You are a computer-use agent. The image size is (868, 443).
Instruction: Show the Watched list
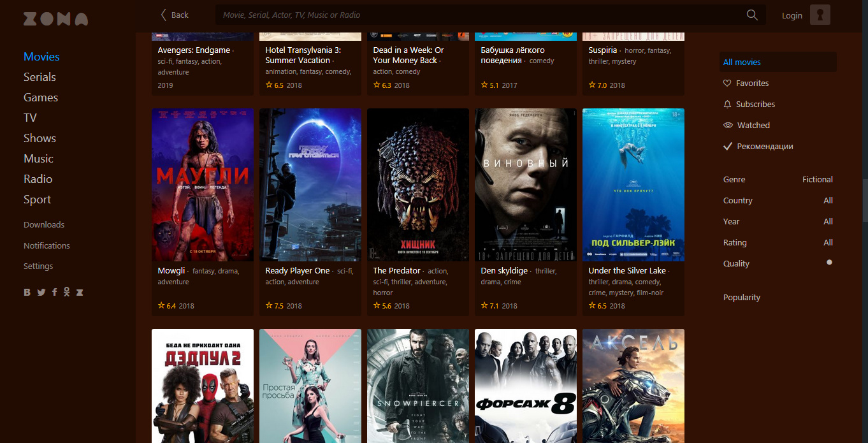click(x=753, y=125)
